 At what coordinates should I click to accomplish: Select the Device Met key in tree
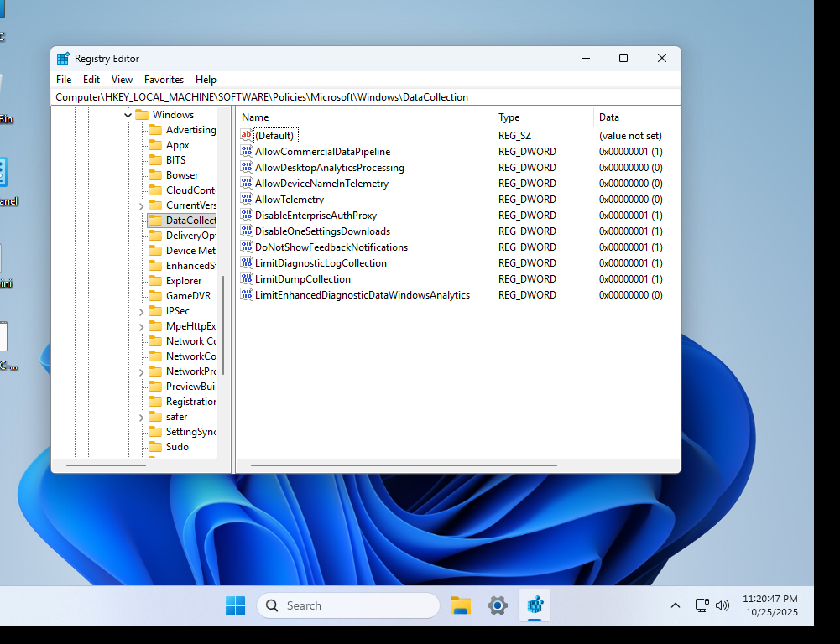190,251
